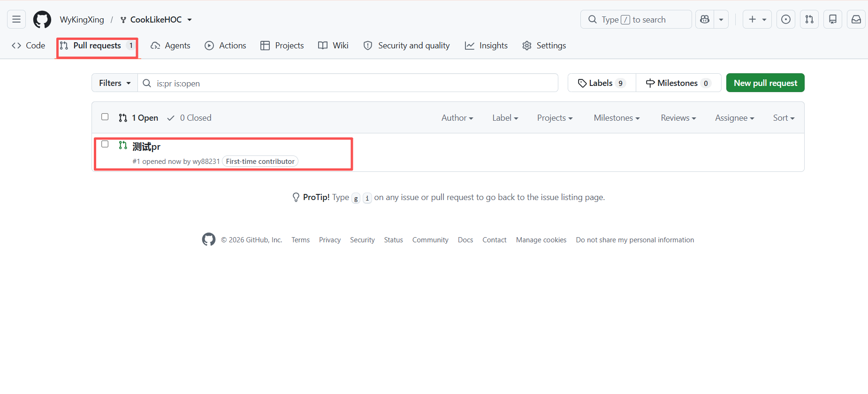Open the Privacy footer link
868x394 pixels.
pos(330,240)
